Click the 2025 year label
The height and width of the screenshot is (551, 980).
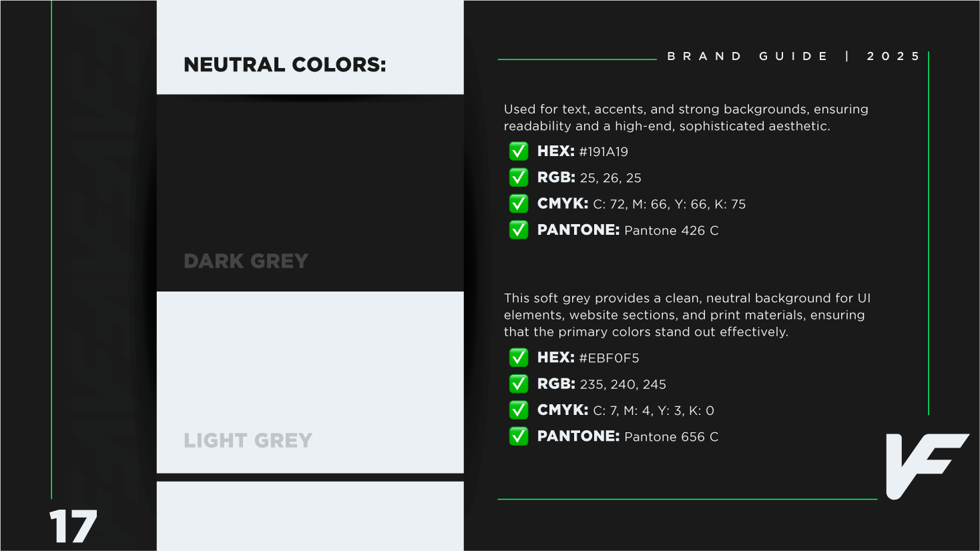893,56
